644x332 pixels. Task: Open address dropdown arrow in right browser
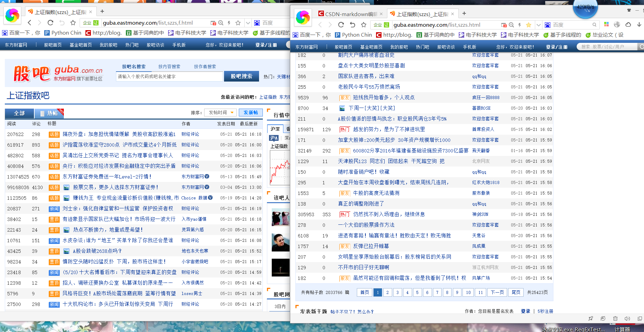(x=538, y=25)
